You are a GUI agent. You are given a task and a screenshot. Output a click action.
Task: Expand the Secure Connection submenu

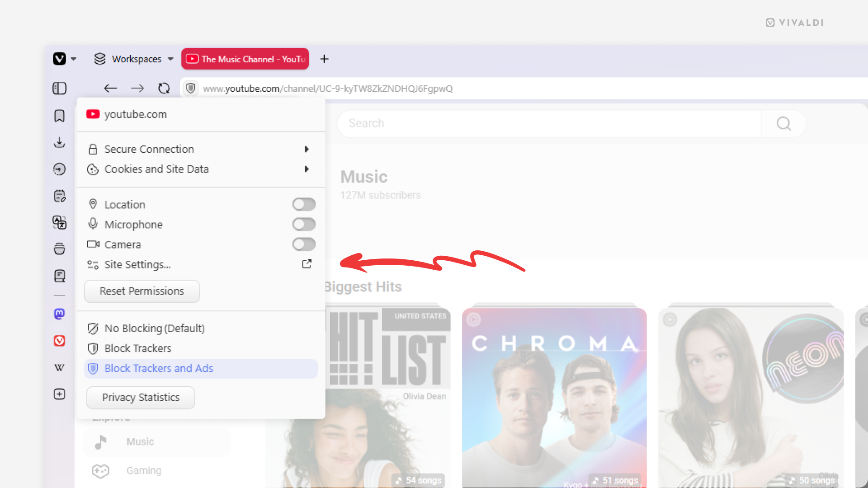point(201,149)
